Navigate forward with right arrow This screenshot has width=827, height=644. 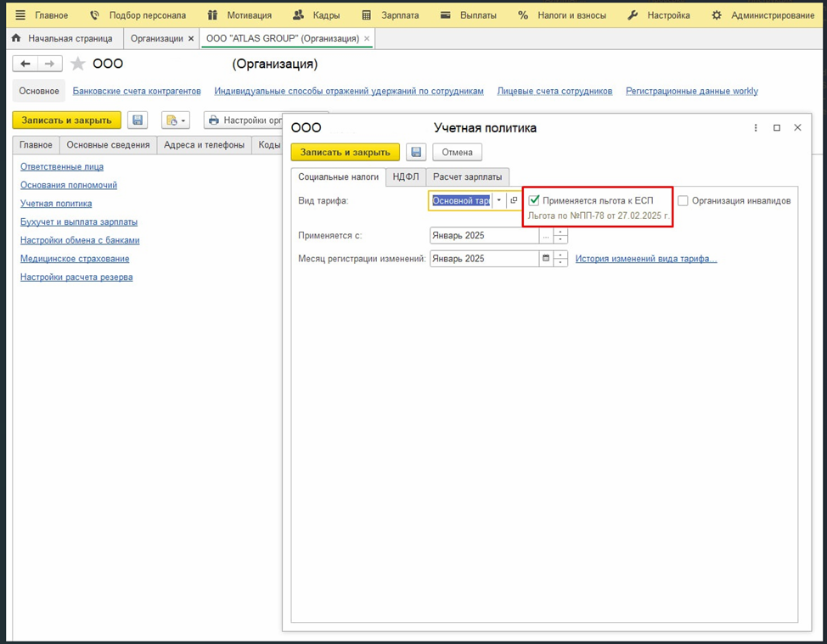point(49,64)
